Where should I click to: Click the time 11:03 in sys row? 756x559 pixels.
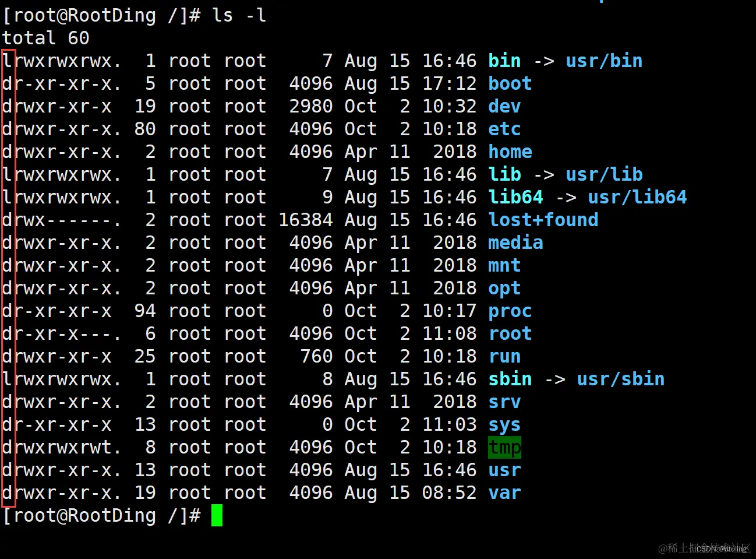click(449, 424)
